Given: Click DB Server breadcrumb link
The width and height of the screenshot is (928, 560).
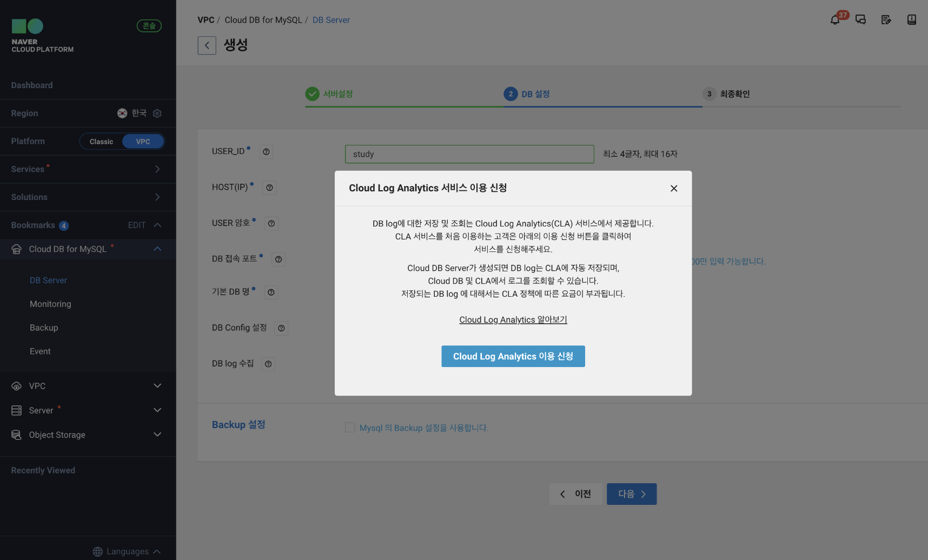Looking at the screenshot, I should (331, 20).
